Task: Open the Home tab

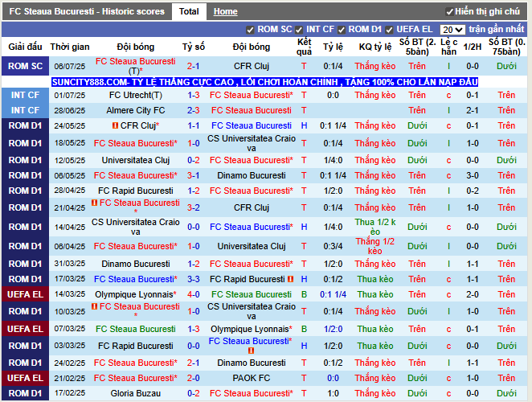Action: (225, 11)
